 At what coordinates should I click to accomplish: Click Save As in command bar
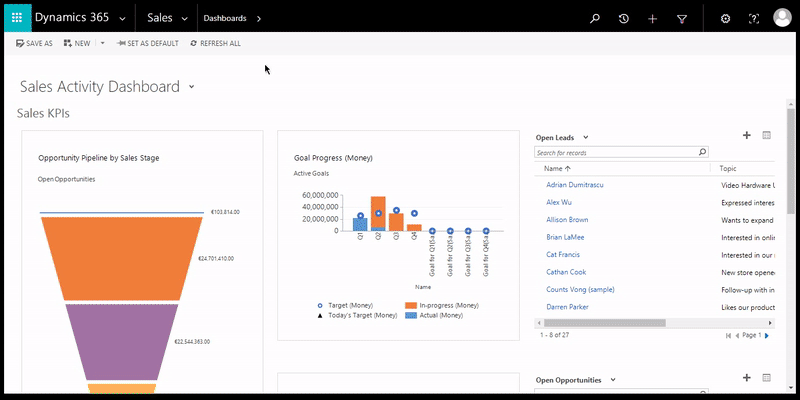click(35, 44)
